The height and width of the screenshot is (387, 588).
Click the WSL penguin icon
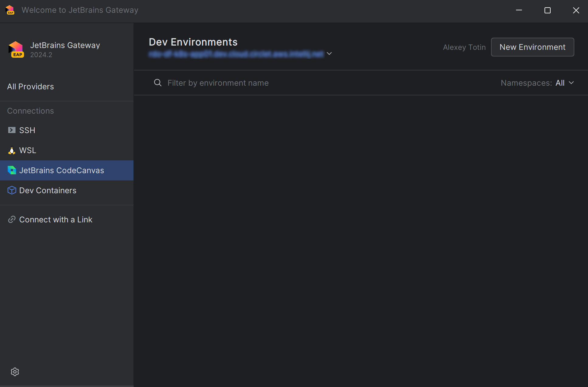(x=12, y=150)
